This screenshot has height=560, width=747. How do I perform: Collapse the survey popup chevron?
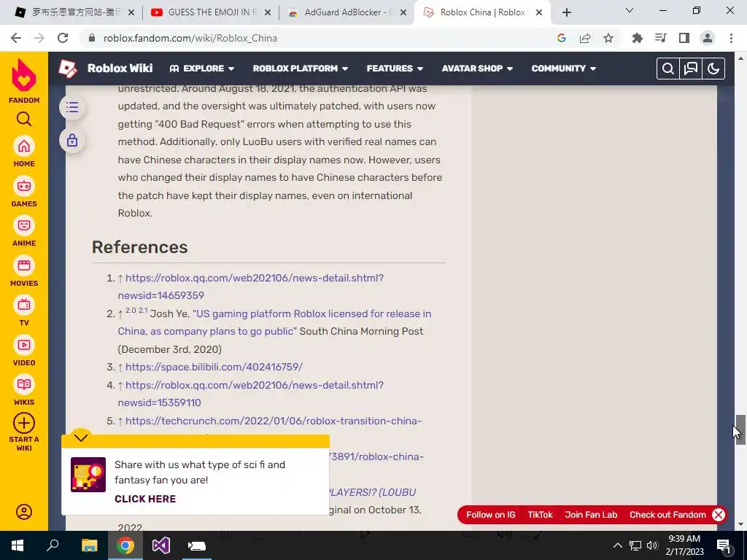click(81, 437)
